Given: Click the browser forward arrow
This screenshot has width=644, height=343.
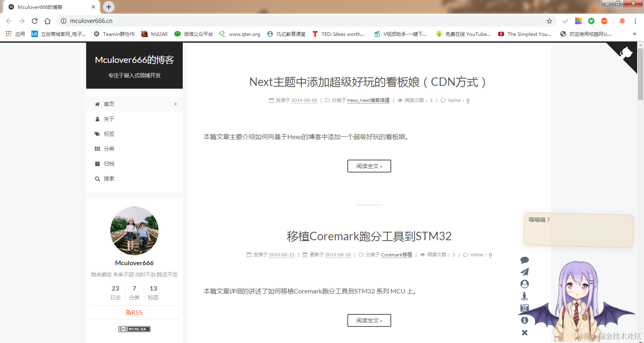Looking at the screenshot, I should pos(22,21).
